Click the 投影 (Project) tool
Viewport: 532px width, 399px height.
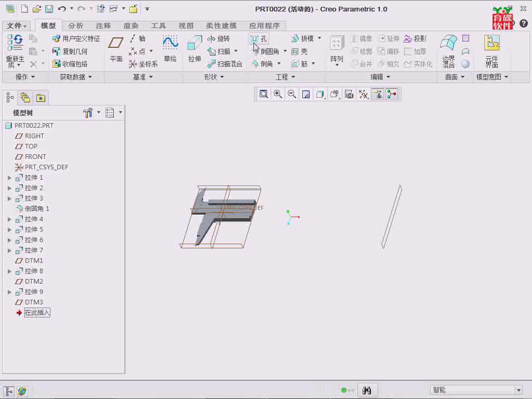coord(415,38)
